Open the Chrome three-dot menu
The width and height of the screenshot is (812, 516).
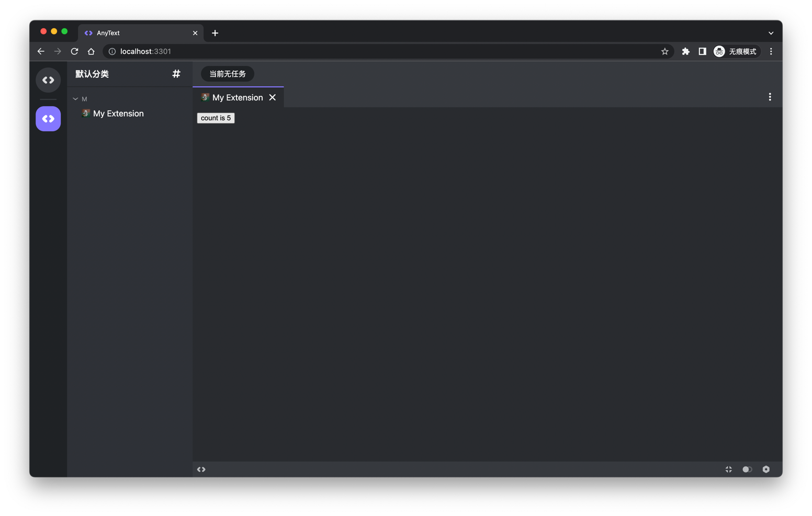click(x=771, y=51)
